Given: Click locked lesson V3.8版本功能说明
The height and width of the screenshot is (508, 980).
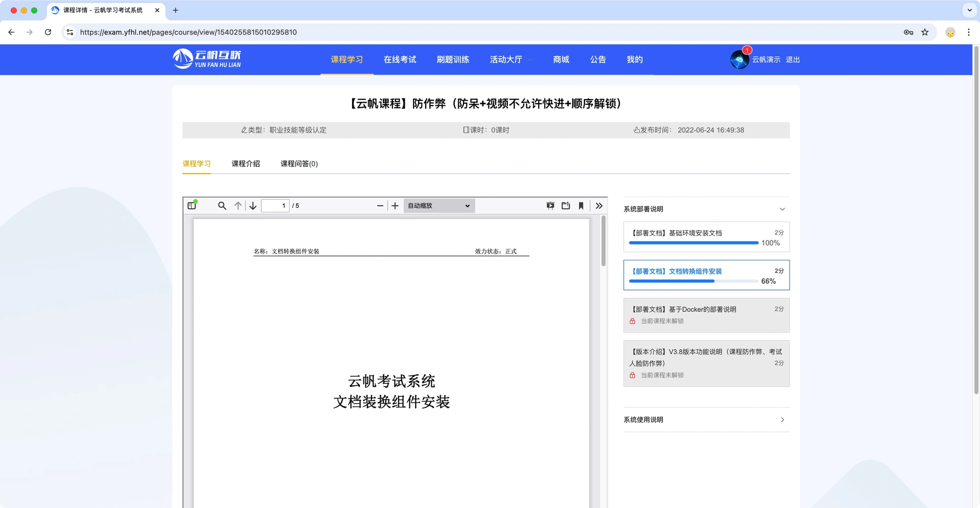Looking at the screenshot, I should click(x=706, y=364).
